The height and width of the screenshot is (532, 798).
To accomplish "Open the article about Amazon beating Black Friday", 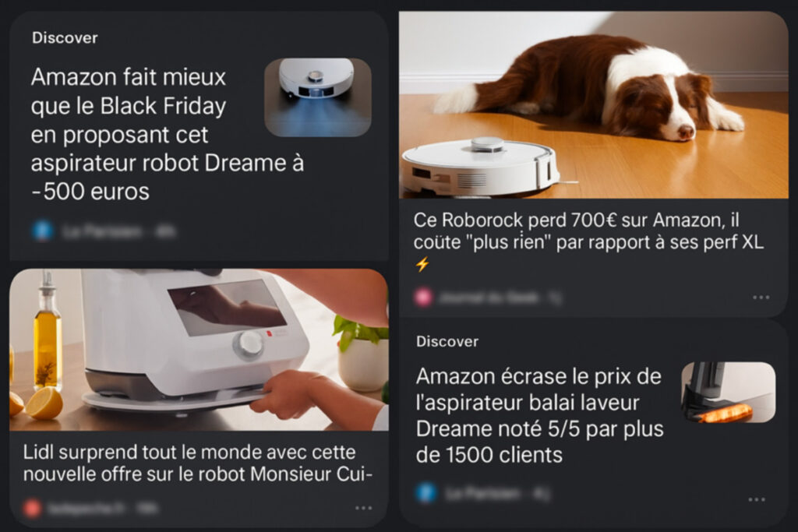I will (x=167, y=134).
